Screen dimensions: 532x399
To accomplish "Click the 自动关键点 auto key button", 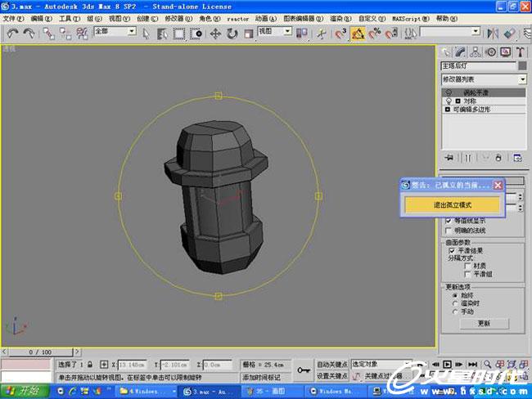I will (332, 365).
